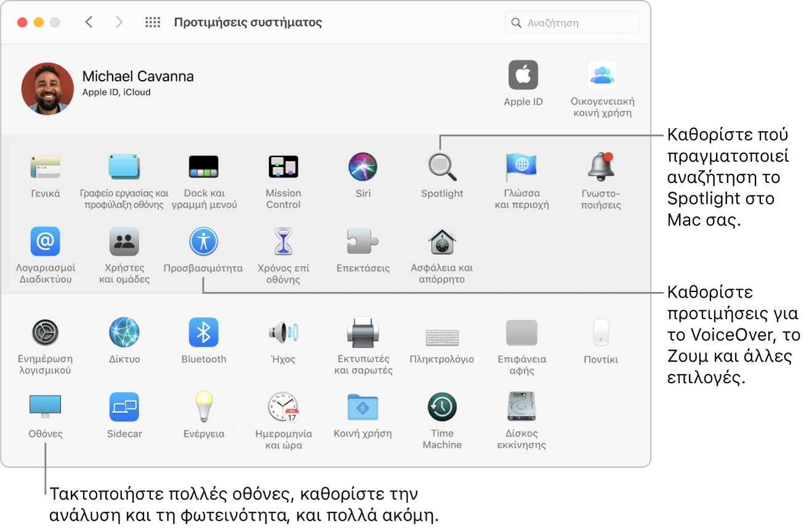Open Οικογενειακή κοινή χρήση icon
Image resolution: width=812 pixels, height=528 pixels.
click(x=602, y=75)
